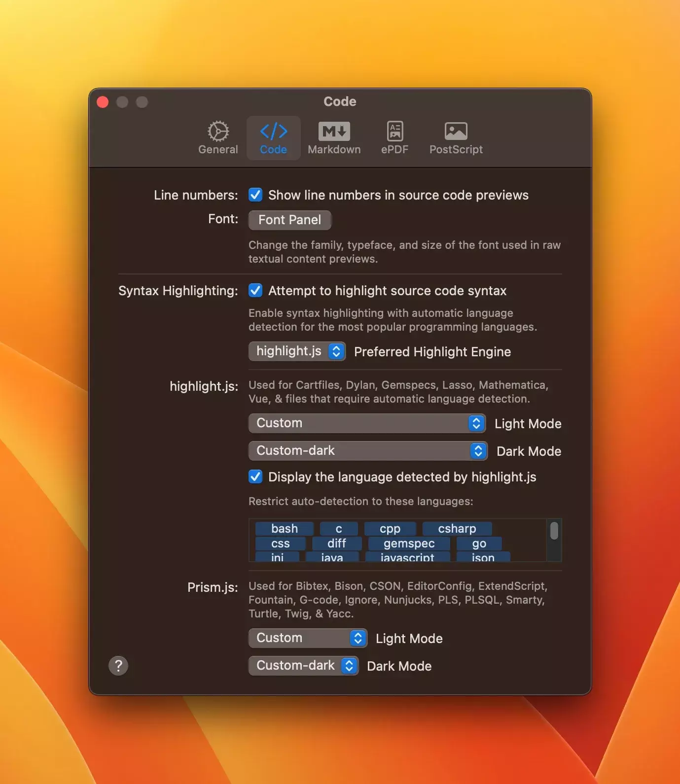The image size is (680, 784).
Task: Open the ePDF preferences icon
Action: point(395,138)
